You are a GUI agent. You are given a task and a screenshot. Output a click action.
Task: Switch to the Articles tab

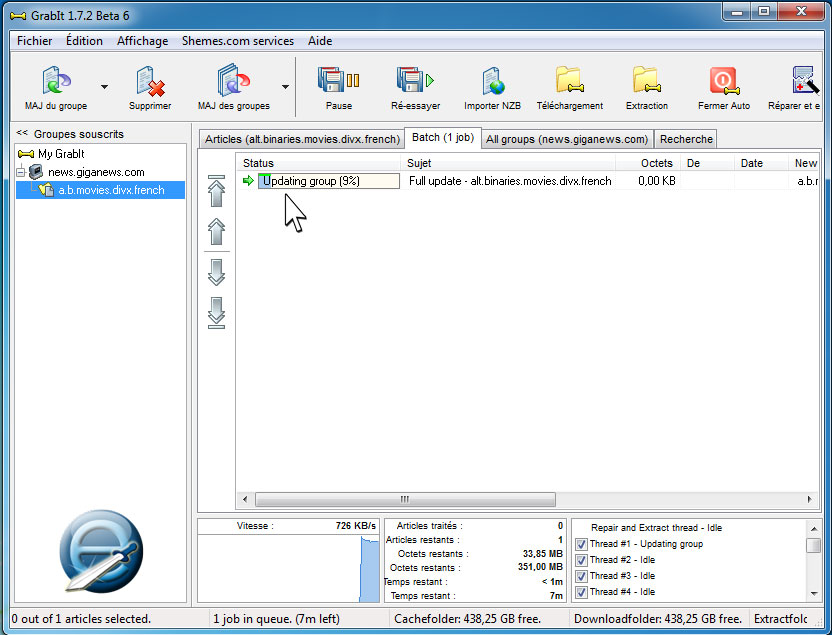click(302, 139)
